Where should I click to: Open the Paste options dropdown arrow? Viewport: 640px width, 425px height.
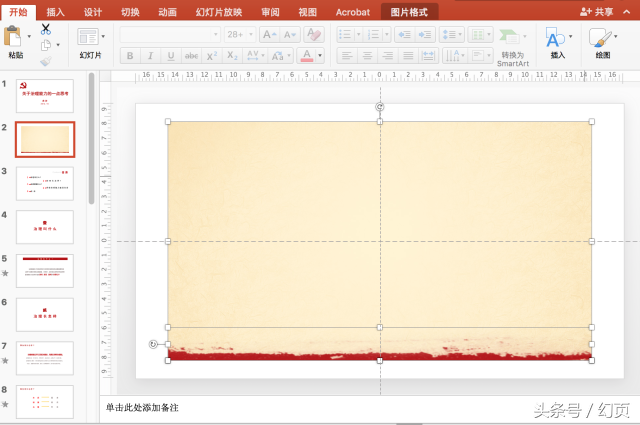pos(29,36)
